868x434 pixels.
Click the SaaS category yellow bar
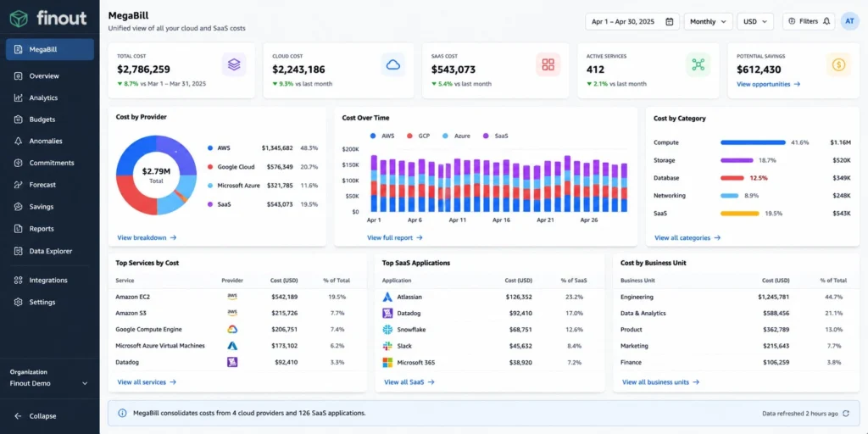[x=739, y=213]
